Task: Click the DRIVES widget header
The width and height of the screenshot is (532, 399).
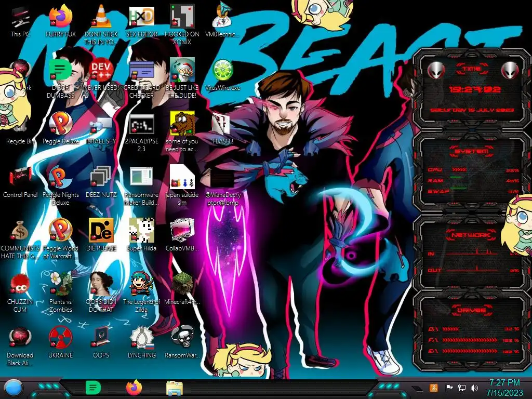Action: (471, 310)
